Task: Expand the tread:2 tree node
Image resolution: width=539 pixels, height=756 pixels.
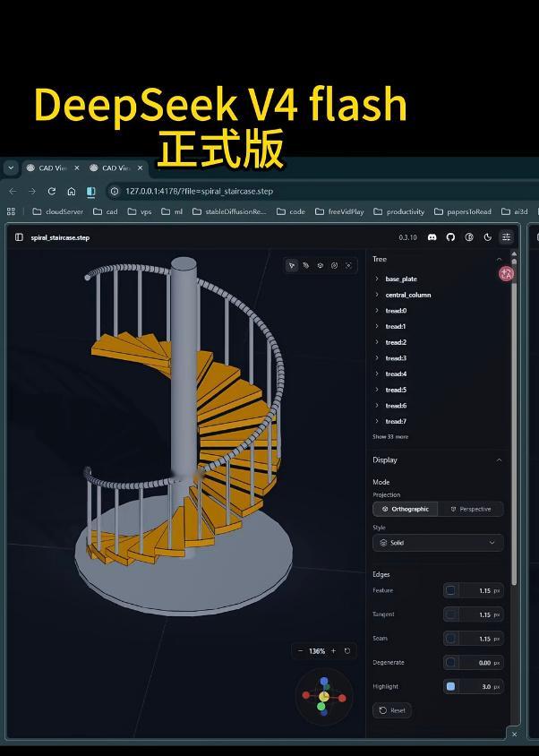Action: [377, 342]
